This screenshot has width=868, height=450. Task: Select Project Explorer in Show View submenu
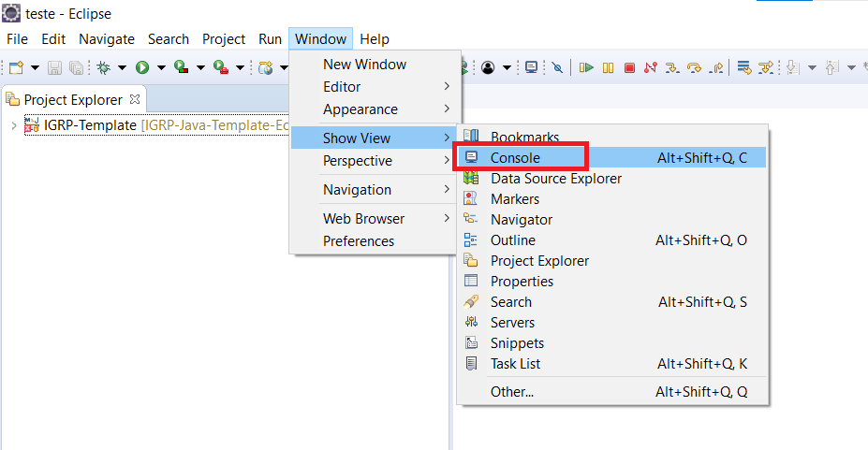click(612, 260)
